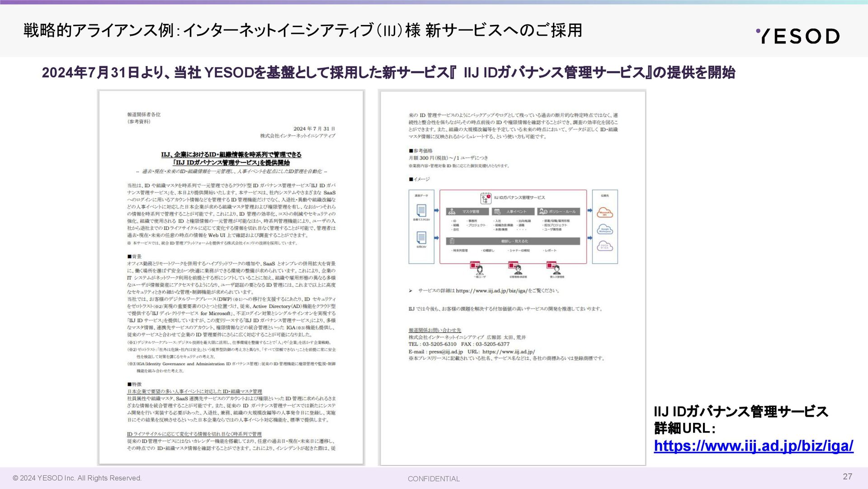This screenshot has height=489, width=868.
Task: Click the YESOD logo
Action: pyautogui.click(x=798, y=36)
